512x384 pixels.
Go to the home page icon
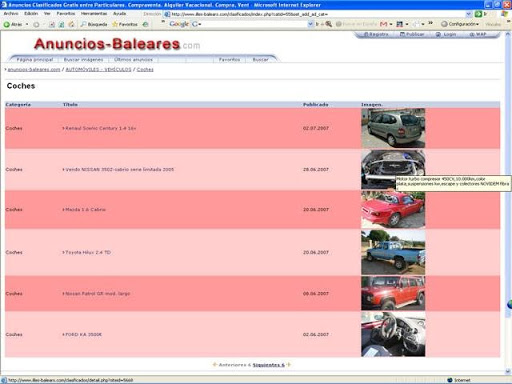point(71,24)
